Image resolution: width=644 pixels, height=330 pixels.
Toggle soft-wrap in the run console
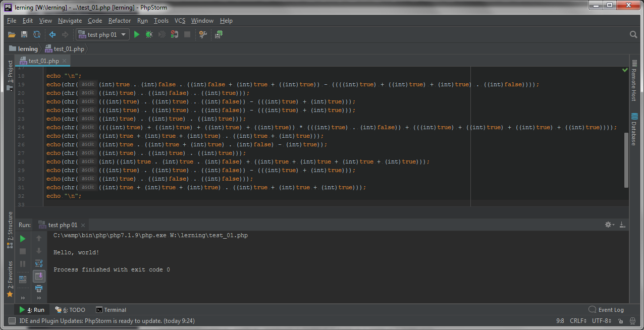click(39, 263)
